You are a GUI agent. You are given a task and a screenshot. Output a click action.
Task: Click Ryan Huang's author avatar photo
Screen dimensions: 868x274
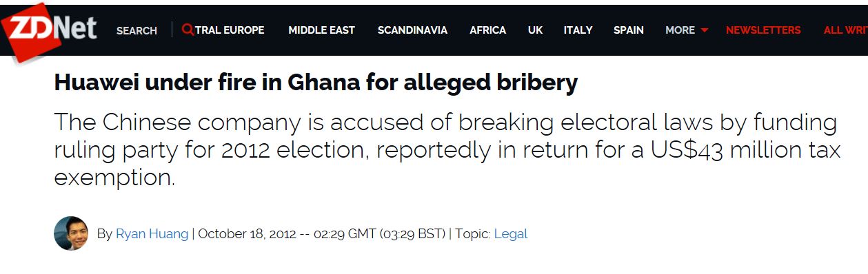point(71,233)
